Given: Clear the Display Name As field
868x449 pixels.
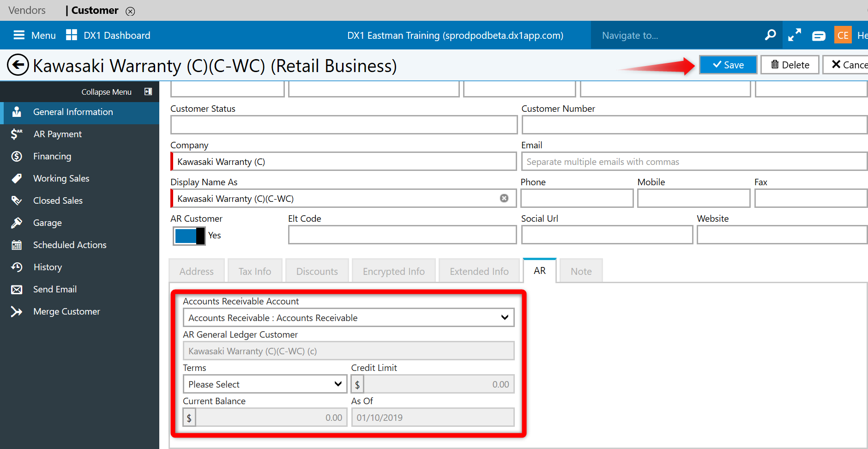Looking at the screenshot, I should pyautogui.click(x=504, y=198).
